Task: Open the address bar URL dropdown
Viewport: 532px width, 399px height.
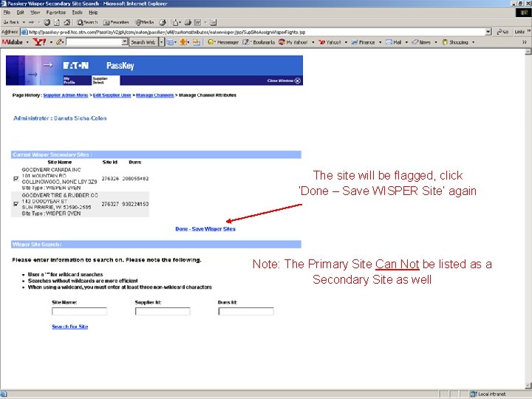Action: 488,32
